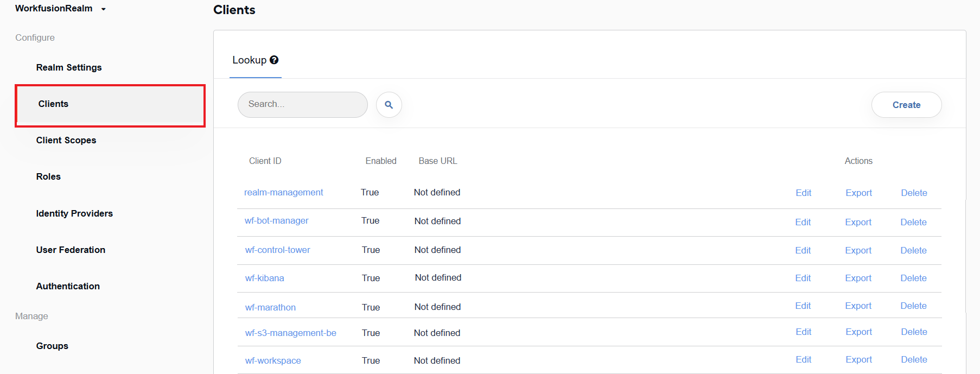The image size is (980, 374).
Task: Click the Client ID column header
Action: (x=265, y=161)
